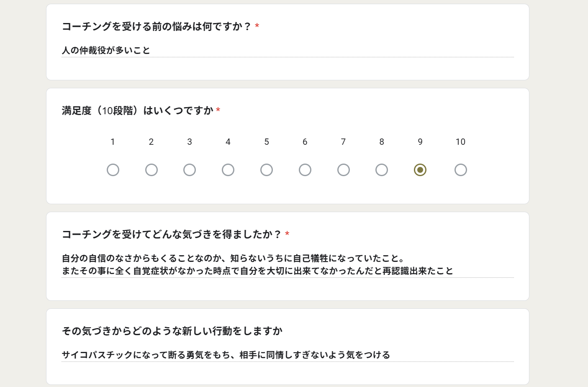
Task: Select the maximum rating 10 radio button
Action: tap(461, 170)
